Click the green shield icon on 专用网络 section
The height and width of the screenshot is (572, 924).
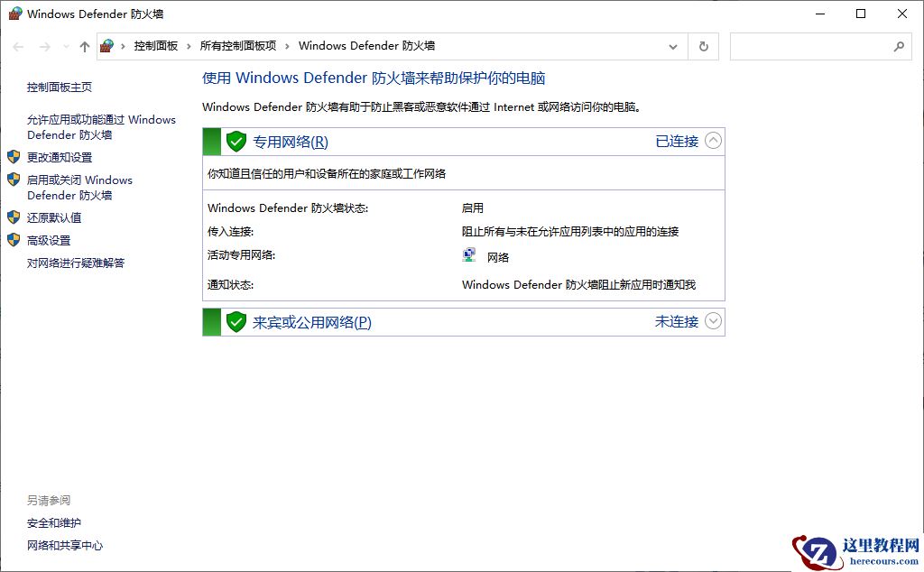point(236,142)
